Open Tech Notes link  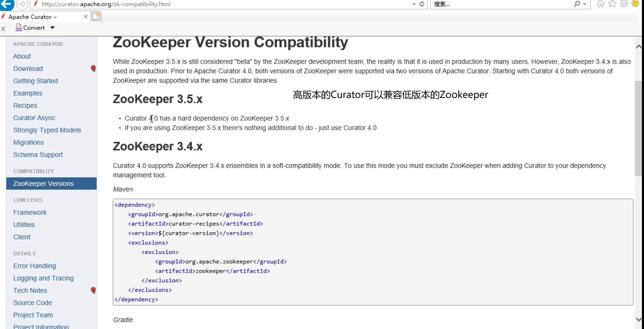point(30,290)
